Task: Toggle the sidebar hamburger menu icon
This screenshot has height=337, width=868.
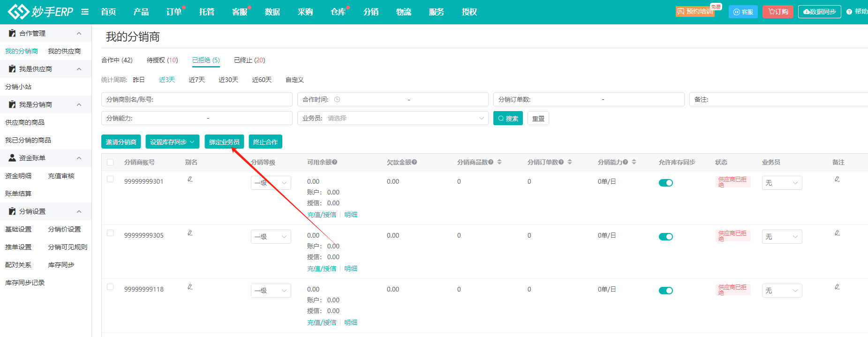Action: 85,12
